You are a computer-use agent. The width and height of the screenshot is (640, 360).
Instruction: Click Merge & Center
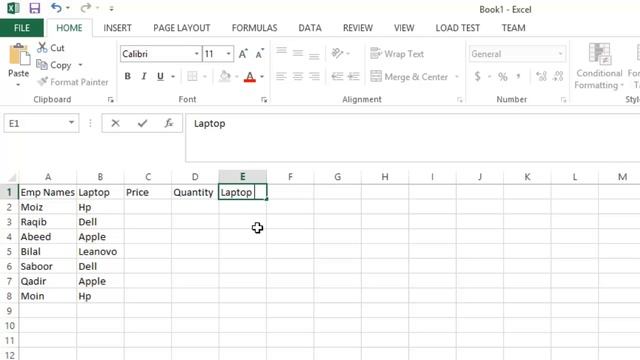point(409,77)
